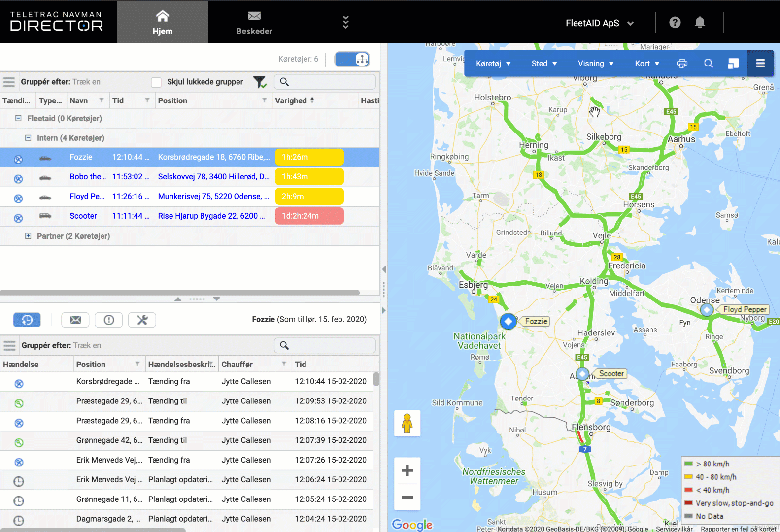Viewport: 780px width, 532px height.
Task: Toggle the vehicle hierarchy view switch
Action: pos(352,59)
